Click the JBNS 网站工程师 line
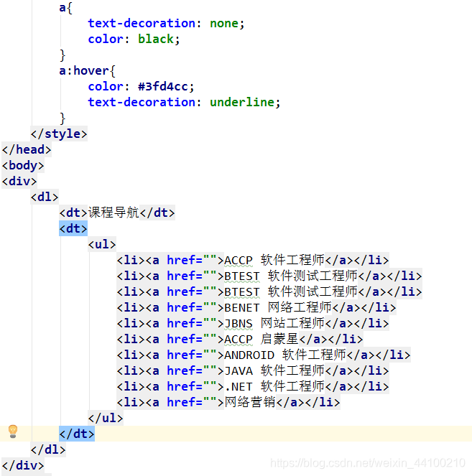The height and width of the screenshot is (476, 472). pyautogui.click(x=253, y=323)
